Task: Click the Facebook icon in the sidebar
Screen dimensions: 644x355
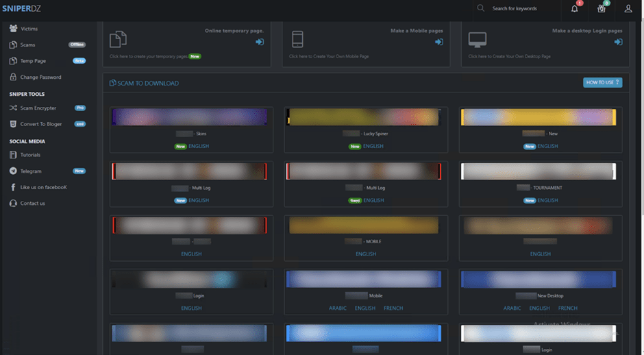Action: tap(13, 187)
